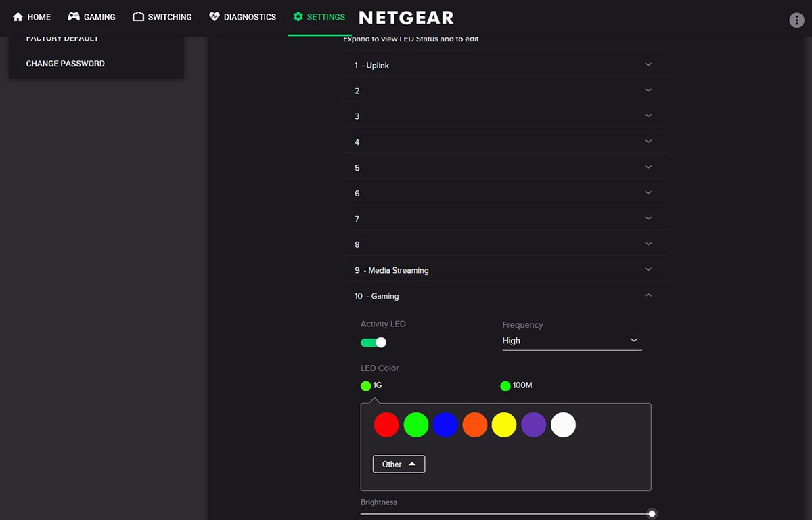This screenshot has width=812, height=520.
Task: Click the Gaming controller icon
Action: click(x=74, y=17)
